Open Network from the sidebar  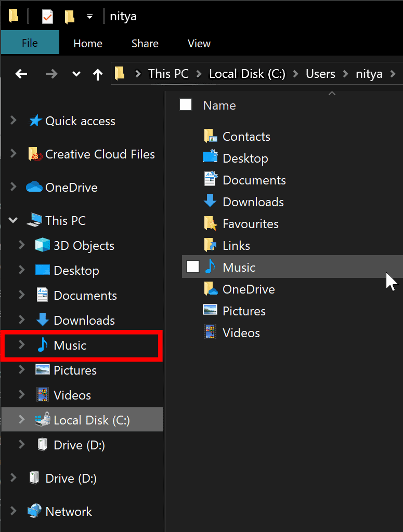pos(68,511)
